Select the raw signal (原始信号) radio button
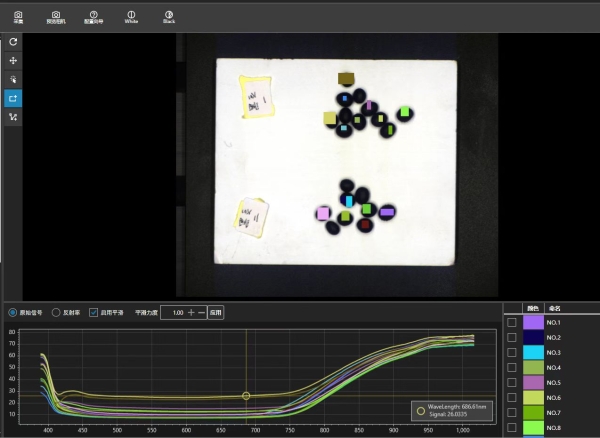The width and height of the screenshot is (600, 438). tap(12, 312)
